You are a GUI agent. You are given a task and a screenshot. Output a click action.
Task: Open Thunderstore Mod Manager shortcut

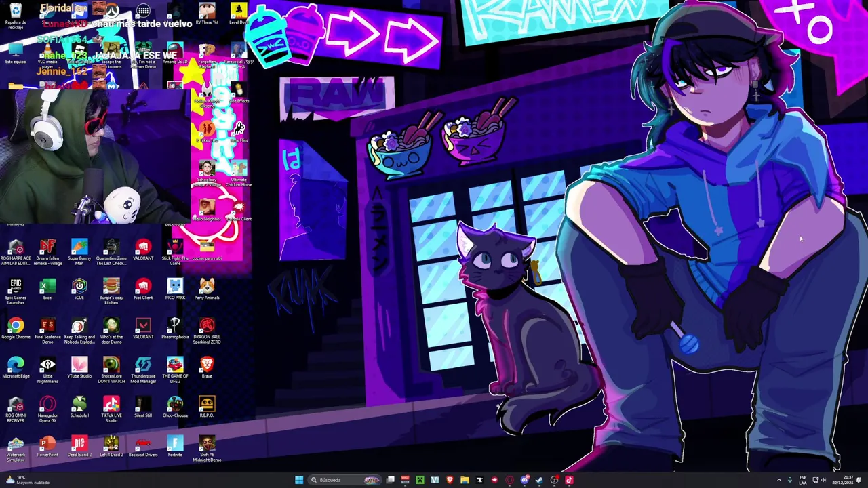click(x=143, y=370)
